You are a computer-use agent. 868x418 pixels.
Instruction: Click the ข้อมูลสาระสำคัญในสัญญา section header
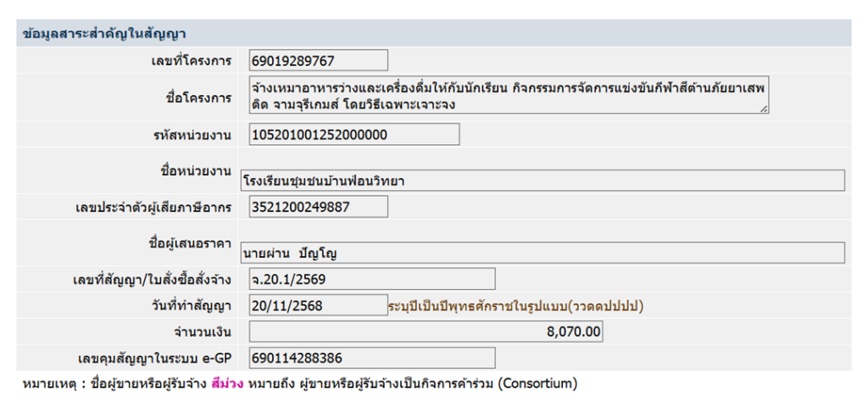tap(104, 34)
